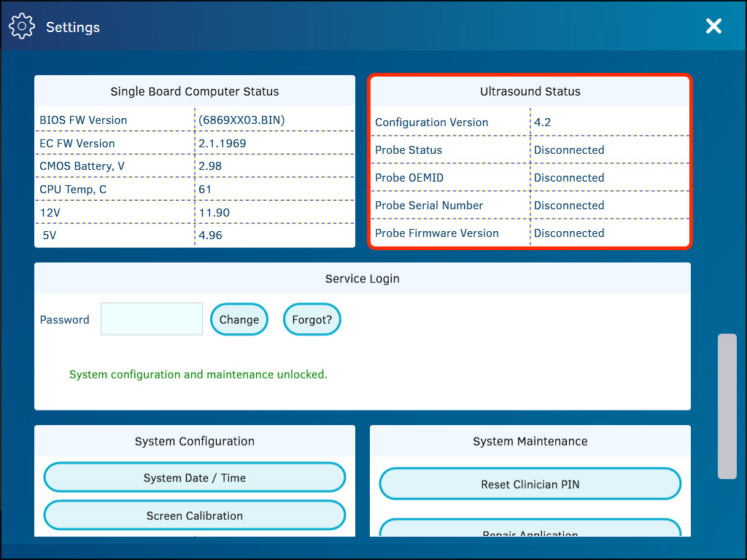The width and height of the screenshot is (747, 560).
Task: Click the Single Board Computer Status header
Action: click(194, 92)
